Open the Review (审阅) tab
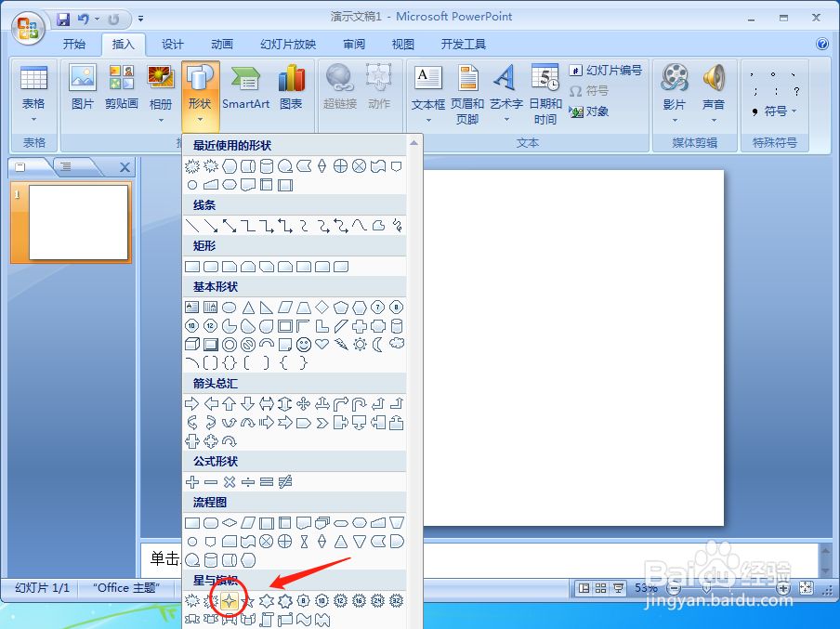 pos(354,44)
